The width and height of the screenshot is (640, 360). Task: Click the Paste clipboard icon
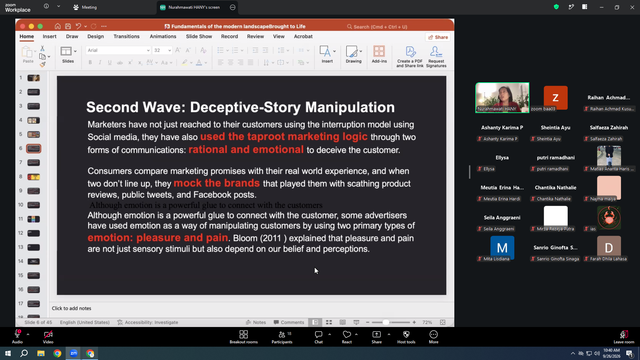click(27, 52)
